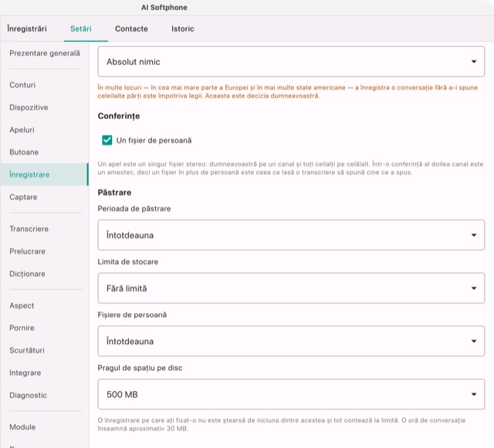Go to Prezentare generală settings

tap(45, 53)
